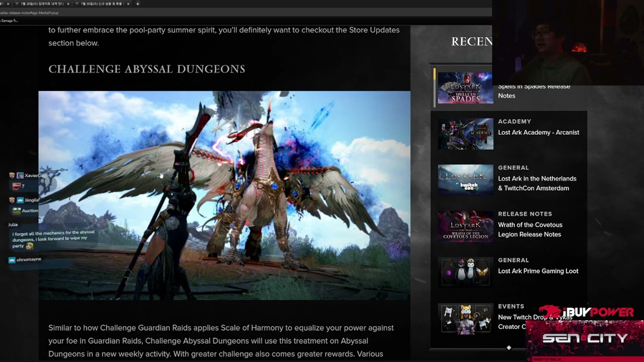Click Julia's abyssal dungeons chat message
Image resolution: width=644 pixels, height=362 pixels.
(x=53, y=239)
